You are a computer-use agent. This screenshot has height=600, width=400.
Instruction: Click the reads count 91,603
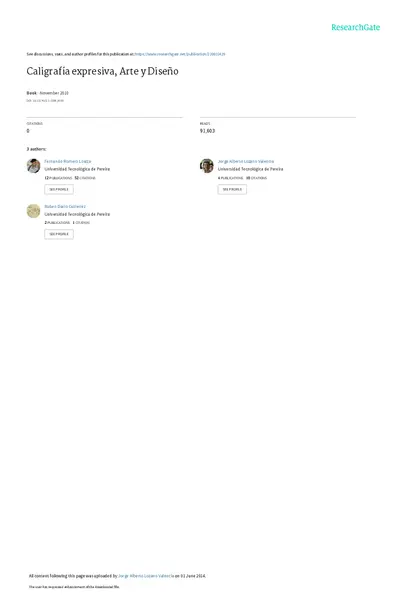[207, 131]
